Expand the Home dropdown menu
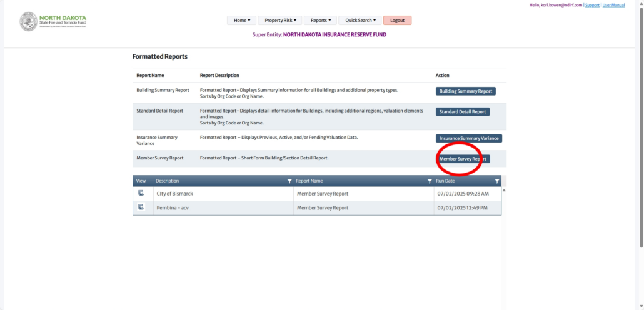Viewport: 644px width, 310px height. 242,21
